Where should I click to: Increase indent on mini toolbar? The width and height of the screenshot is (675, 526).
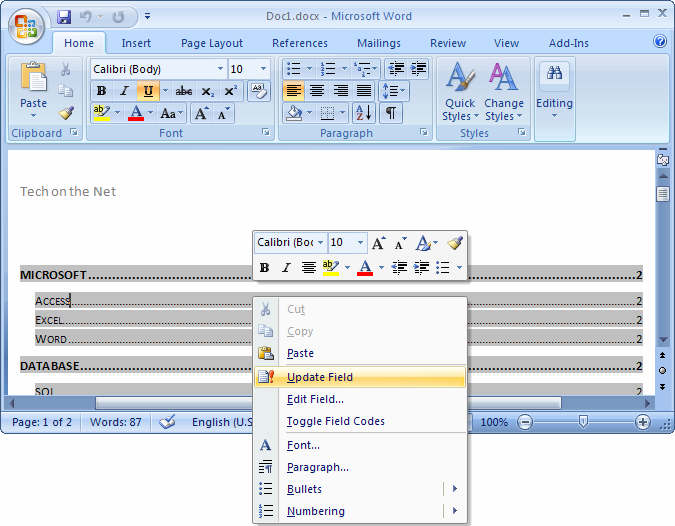coord(421,267)
